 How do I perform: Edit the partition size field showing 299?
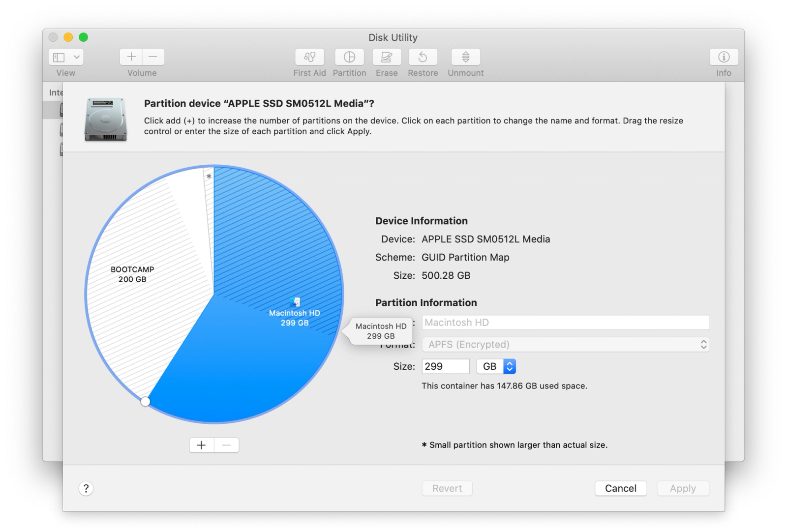[x=446, y=366]
